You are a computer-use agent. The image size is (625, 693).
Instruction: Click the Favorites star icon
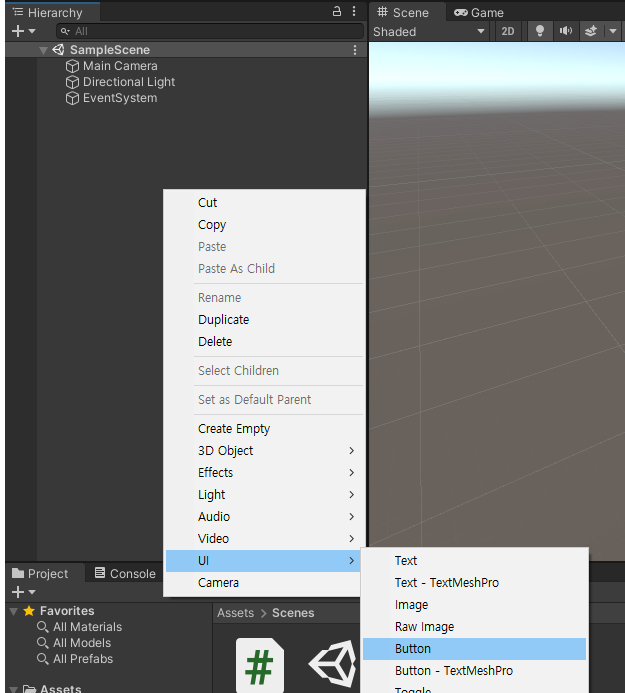click(x=29, y=611)
